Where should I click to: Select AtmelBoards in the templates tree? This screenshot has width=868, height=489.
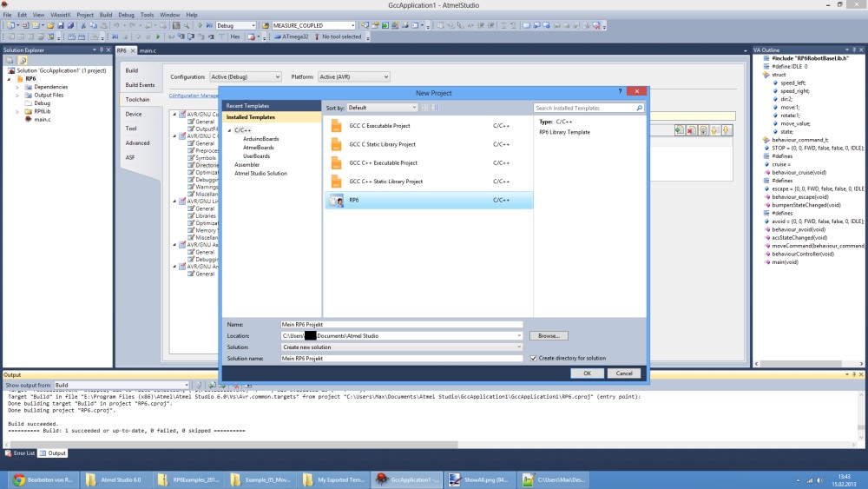tap(258, 148)
